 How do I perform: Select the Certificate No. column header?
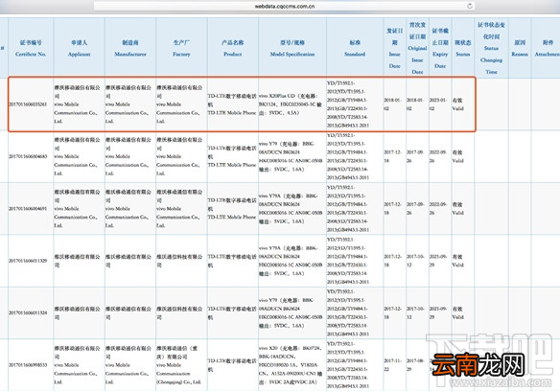(31, 48)
